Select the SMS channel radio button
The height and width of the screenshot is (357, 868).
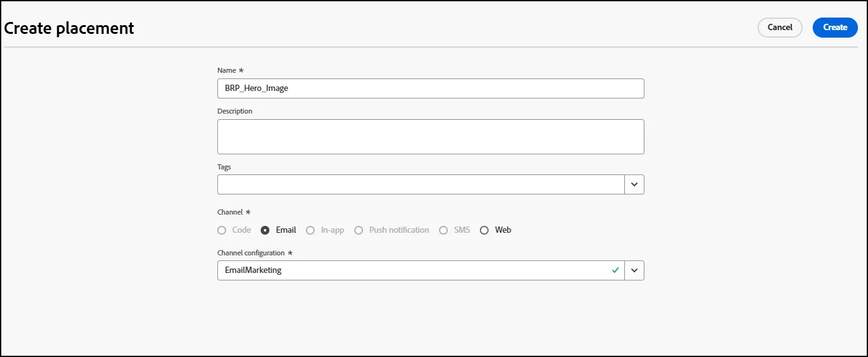pos(443,230)
